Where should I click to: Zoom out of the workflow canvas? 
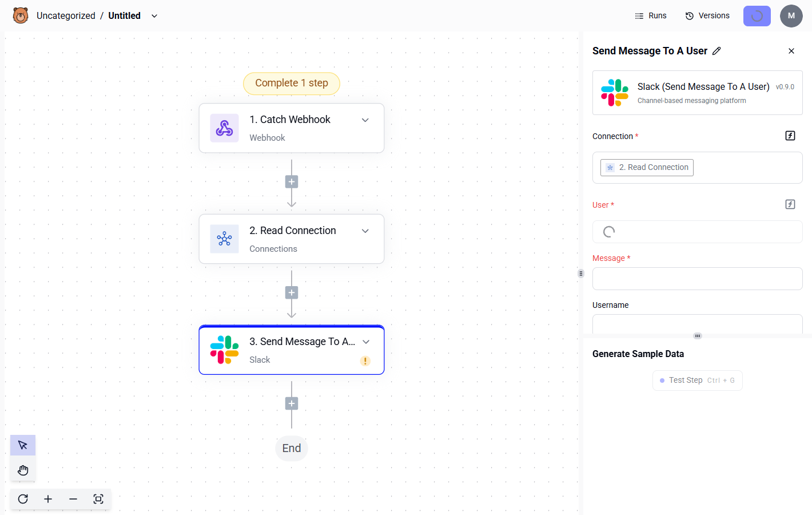73,499
